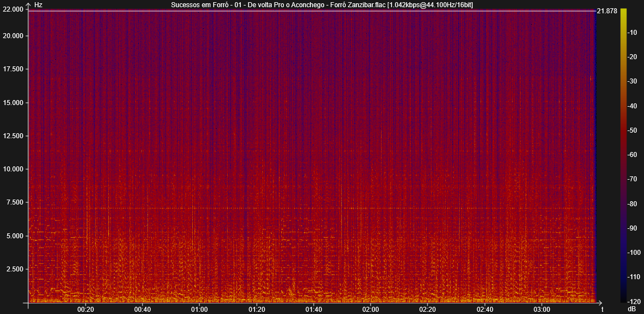644x314 pixels.
Task: Click the 01:20 time axis label
Action: [x=256, y=308]
